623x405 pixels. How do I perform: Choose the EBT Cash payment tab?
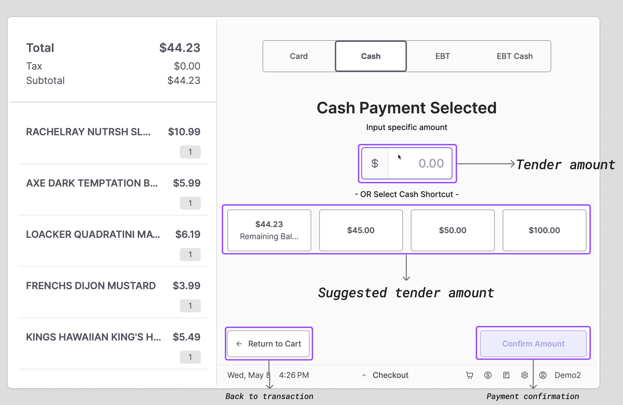(x=515, y=56)
